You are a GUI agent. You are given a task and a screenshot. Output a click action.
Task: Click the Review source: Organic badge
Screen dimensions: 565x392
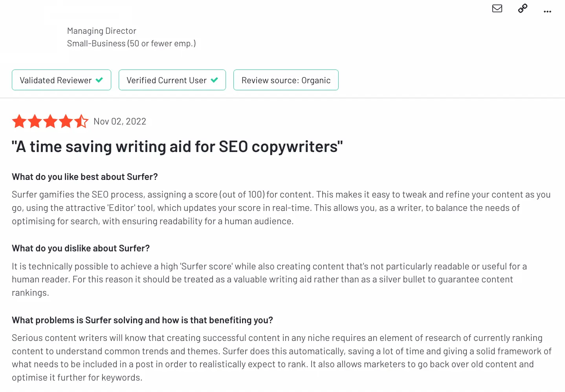click(286, 80)
